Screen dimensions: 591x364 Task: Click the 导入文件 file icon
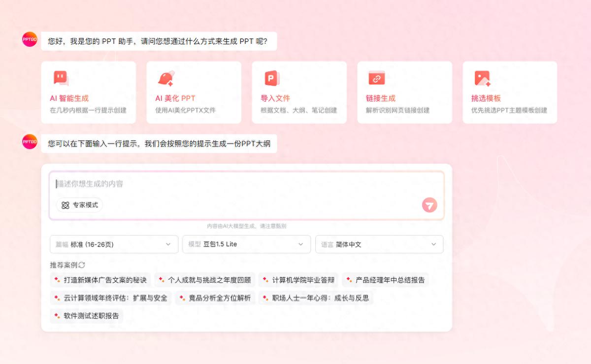click(271, 78)
